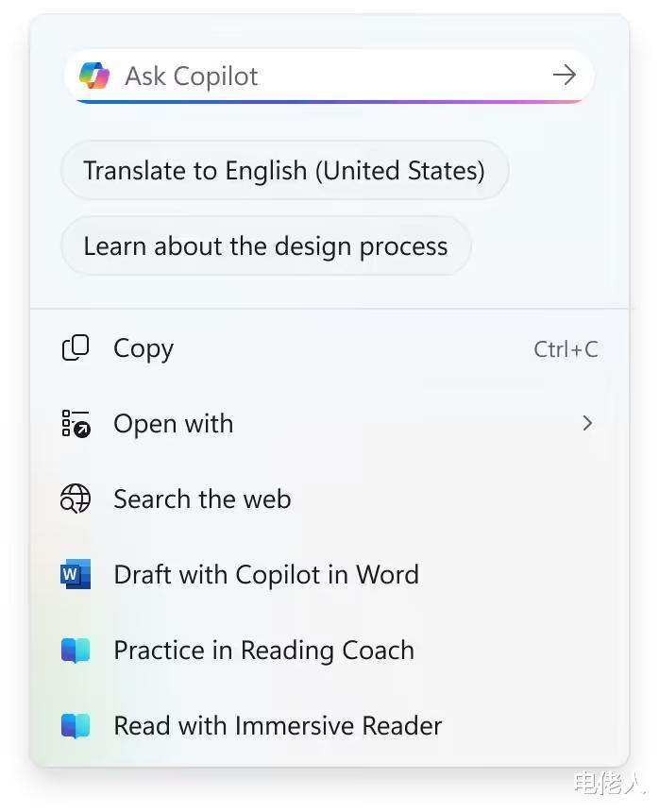This screenshot has height=812, width=659.
Task: Click the Open with icon
Action: pyautogui.click(x=76, y=424)
